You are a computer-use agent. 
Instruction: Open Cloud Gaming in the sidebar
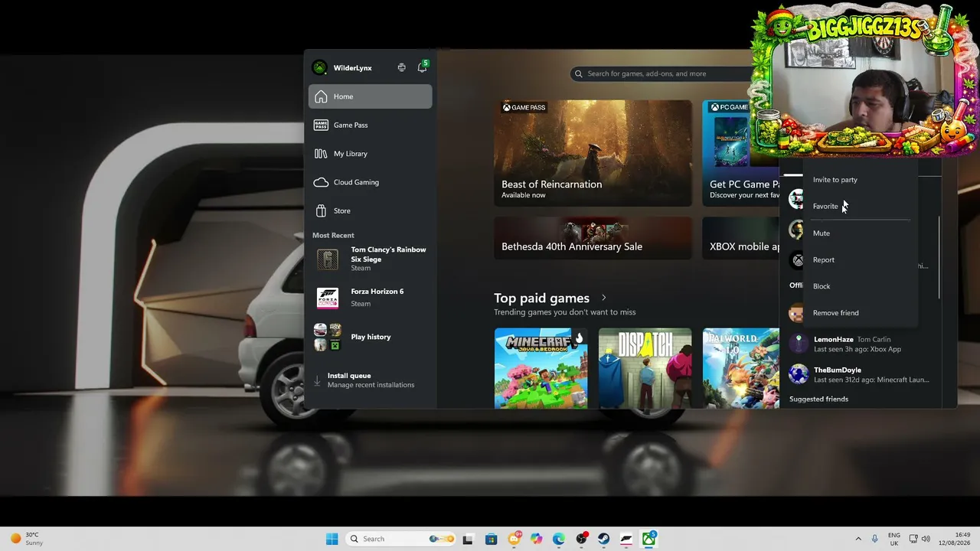pos(371,182)
